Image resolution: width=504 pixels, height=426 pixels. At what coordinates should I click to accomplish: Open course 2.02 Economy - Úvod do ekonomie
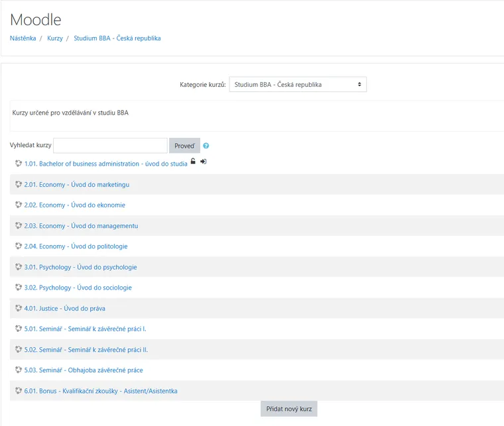[74, 205]
